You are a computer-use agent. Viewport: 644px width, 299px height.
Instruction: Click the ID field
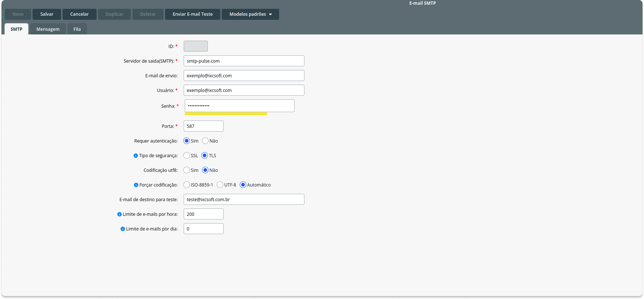coord(196,46)
